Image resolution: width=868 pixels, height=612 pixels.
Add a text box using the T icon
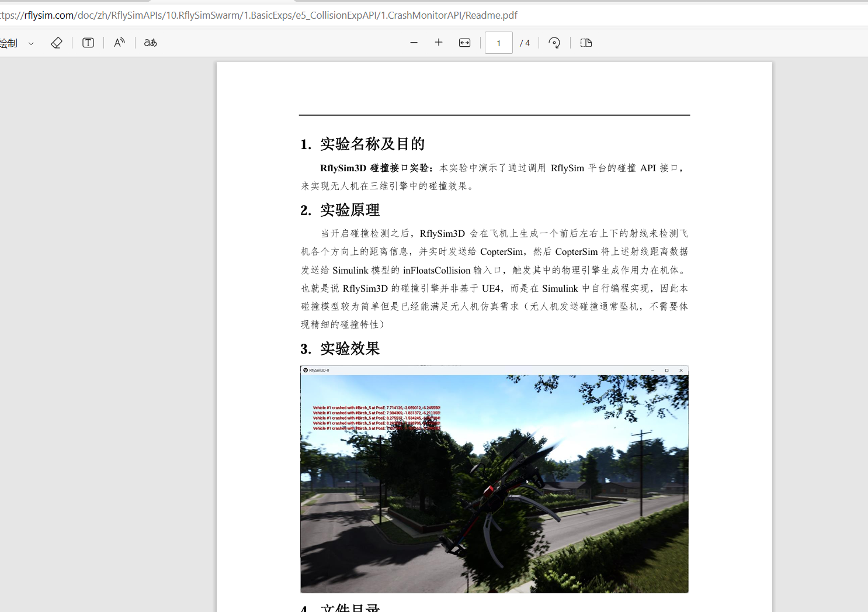coord(88,43)
